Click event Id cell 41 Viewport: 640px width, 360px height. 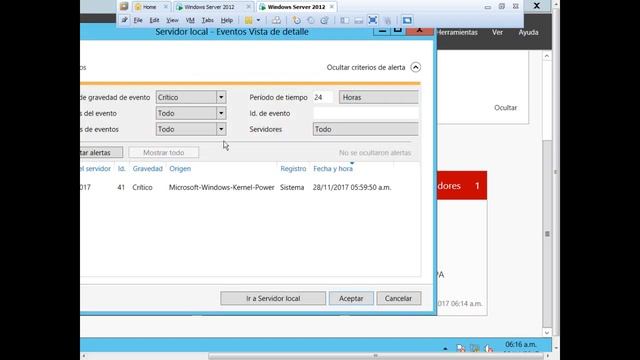coord(121,187)
